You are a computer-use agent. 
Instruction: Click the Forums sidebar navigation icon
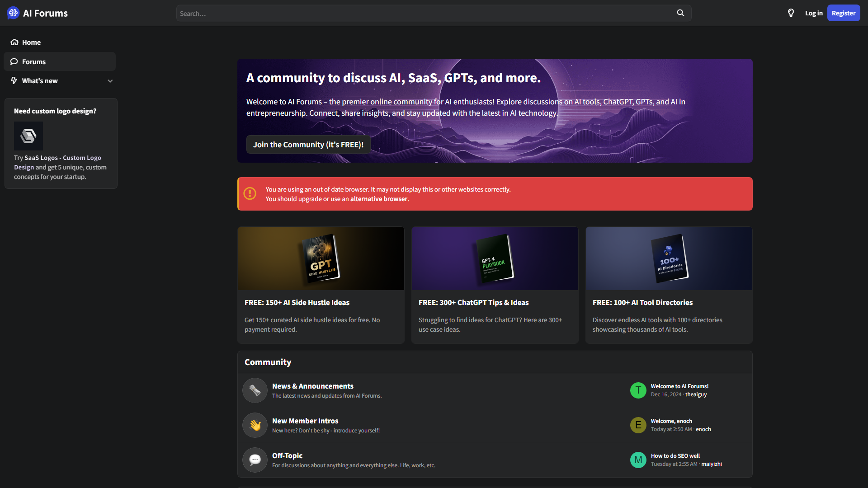tap(14, 61)
